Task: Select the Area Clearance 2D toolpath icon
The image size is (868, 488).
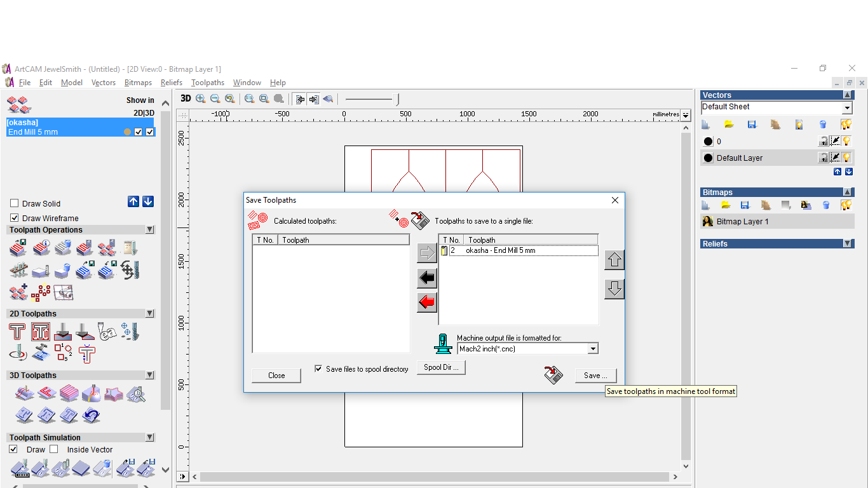Action: pos(41,332)
